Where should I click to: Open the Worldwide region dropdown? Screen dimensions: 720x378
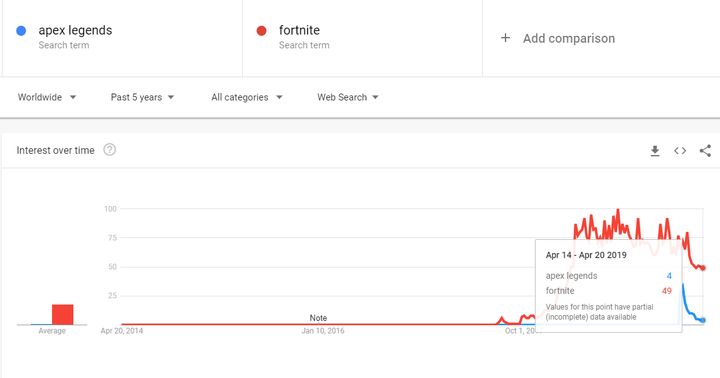(47, 97)
